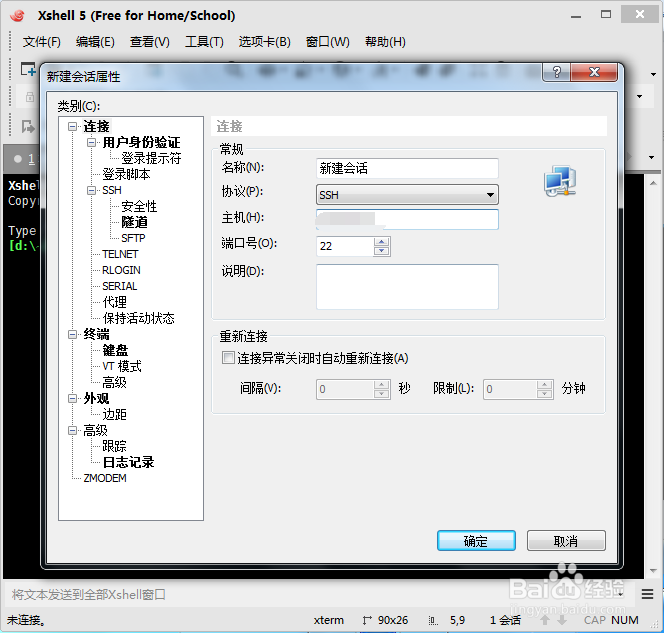Select 隧道 under SSH

click(134, 222)
